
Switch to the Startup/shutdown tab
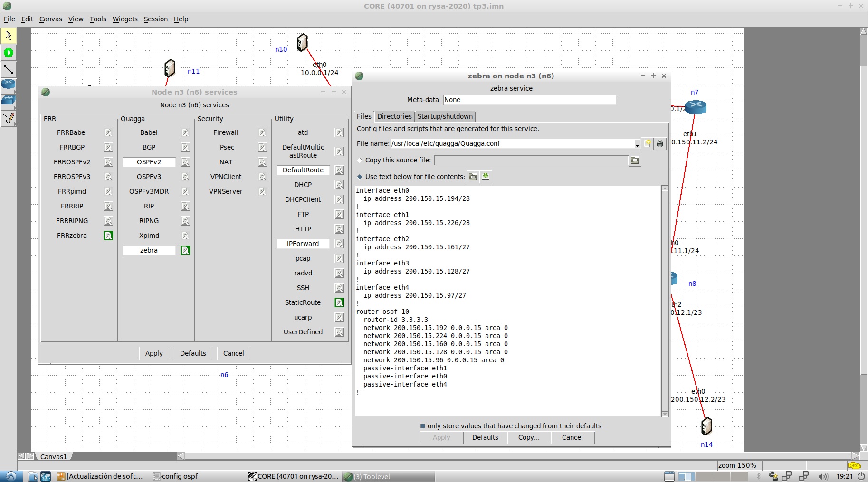[x=445, y=116]
